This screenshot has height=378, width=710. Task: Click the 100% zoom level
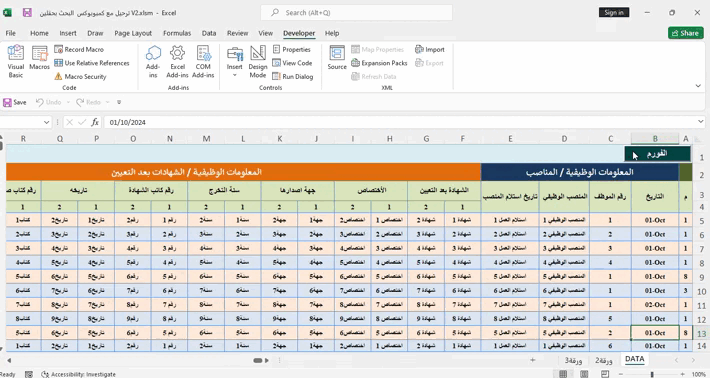pos(699,374)
